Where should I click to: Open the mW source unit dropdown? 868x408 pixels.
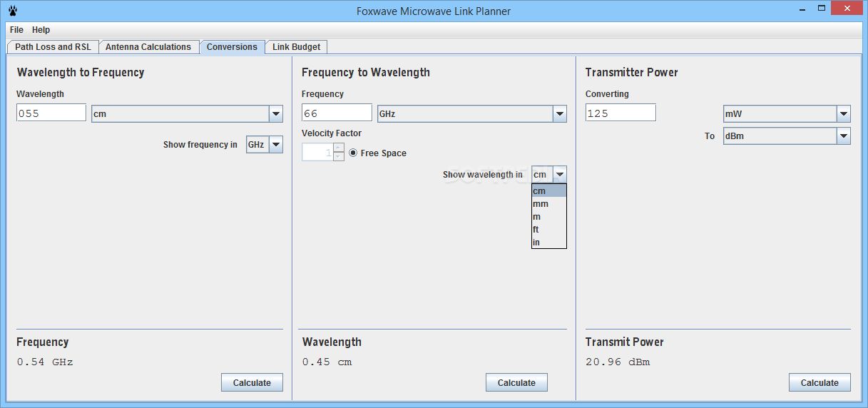coord(787,113)
